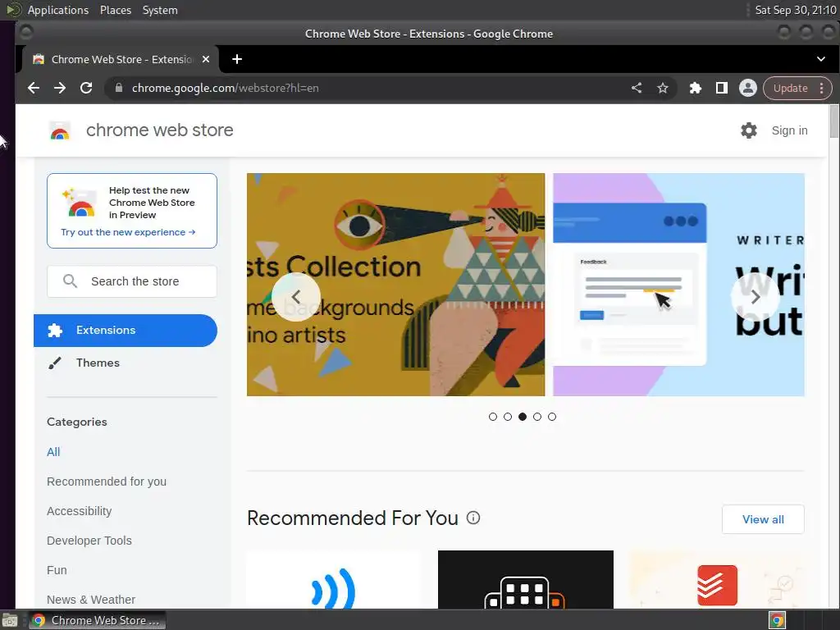Bookmark this tab with star icon
The height and width of the screenshot is (630, 840).
pyautogui.click(x=663, y=88)
